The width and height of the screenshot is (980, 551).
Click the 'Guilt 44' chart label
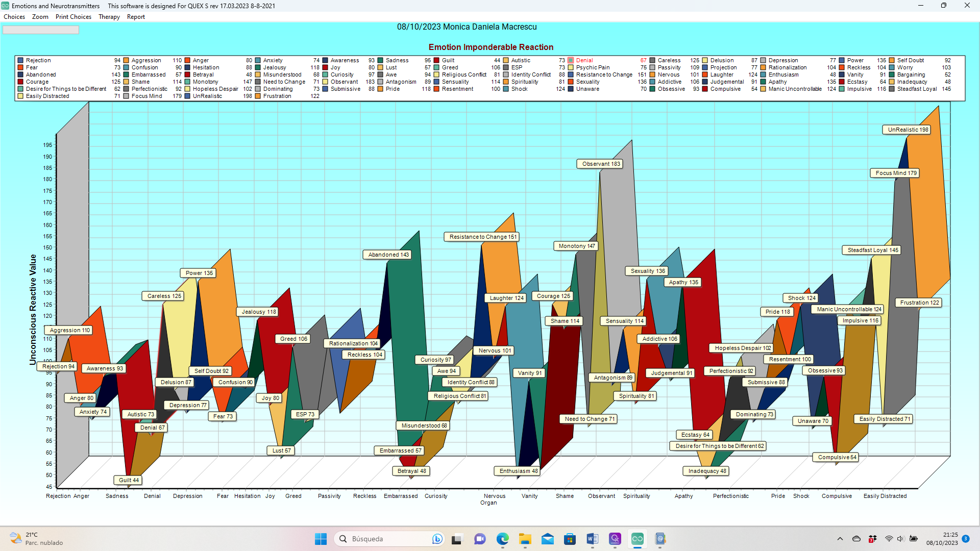click(129, 480)
